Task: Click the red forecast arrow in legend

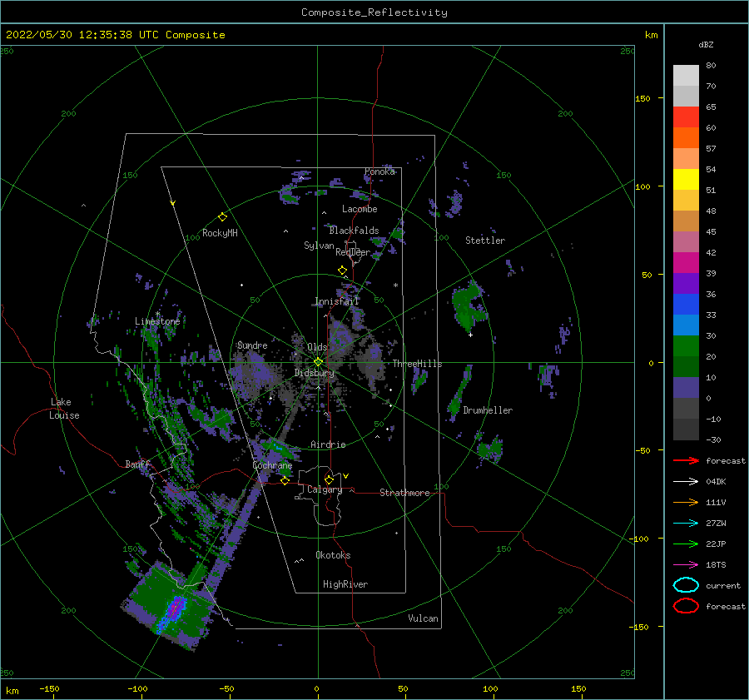Action: click(686, 460)
